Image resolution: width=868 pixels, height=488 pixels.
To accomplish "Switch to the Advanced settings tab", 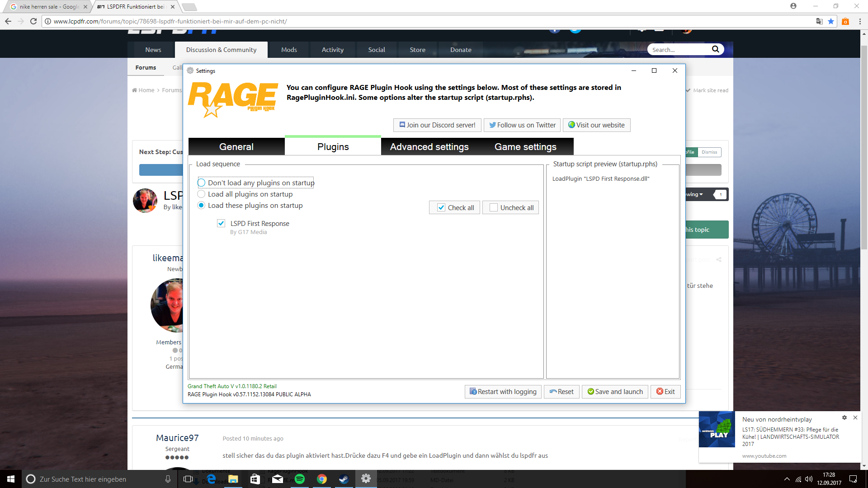I will (x=429, y=147).
